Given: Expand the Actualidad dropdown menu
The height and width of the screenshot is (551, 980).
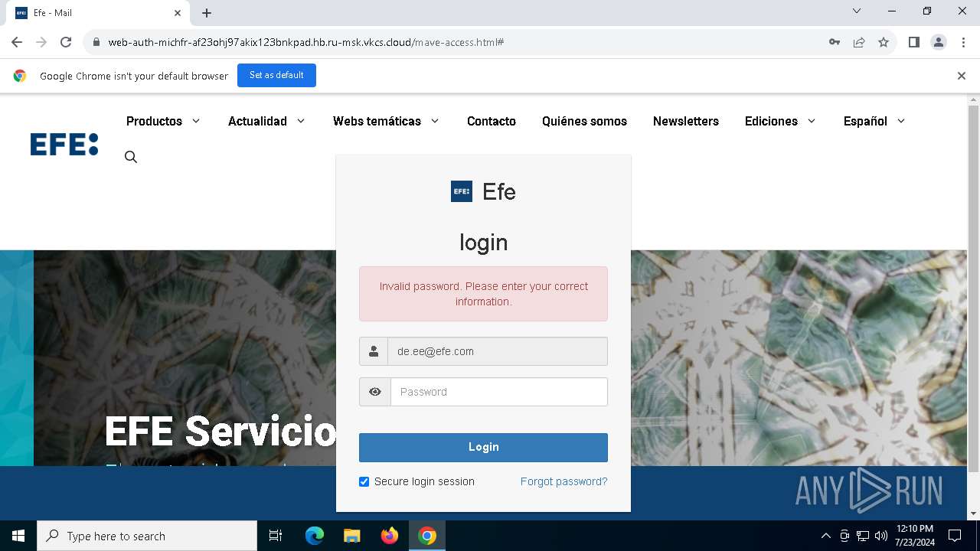Looking at the screenshot, I should coord(266,121).
